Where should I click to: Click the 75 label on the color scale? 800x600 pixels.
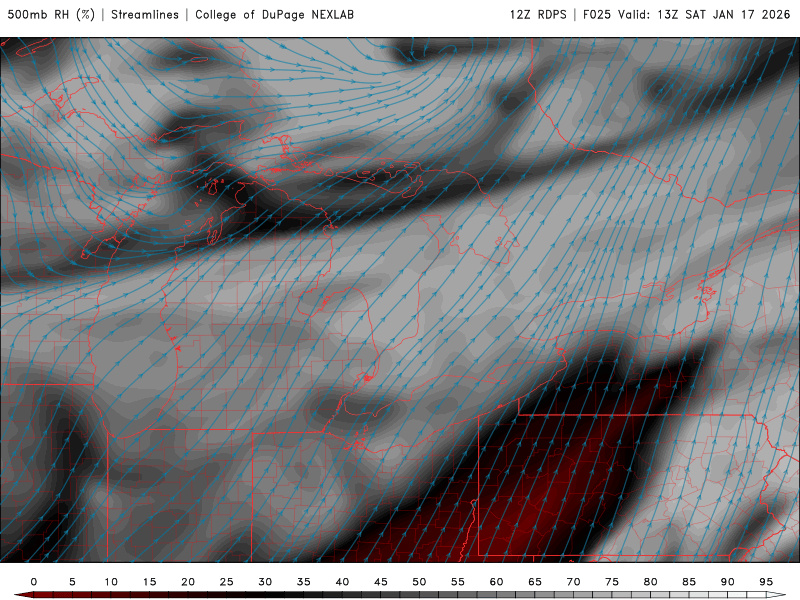(612, 582)
